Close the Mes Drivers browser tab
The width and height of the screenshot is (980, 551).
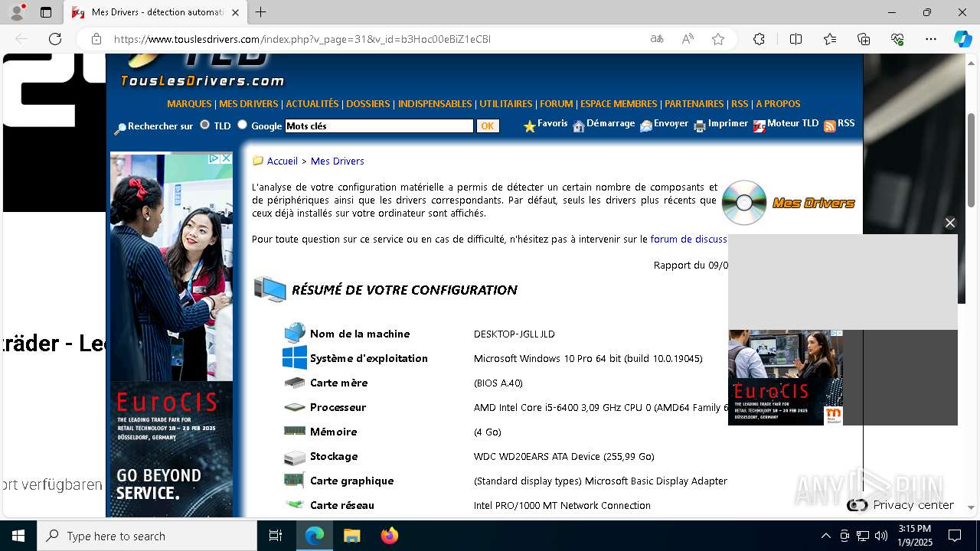pos(235,13)
